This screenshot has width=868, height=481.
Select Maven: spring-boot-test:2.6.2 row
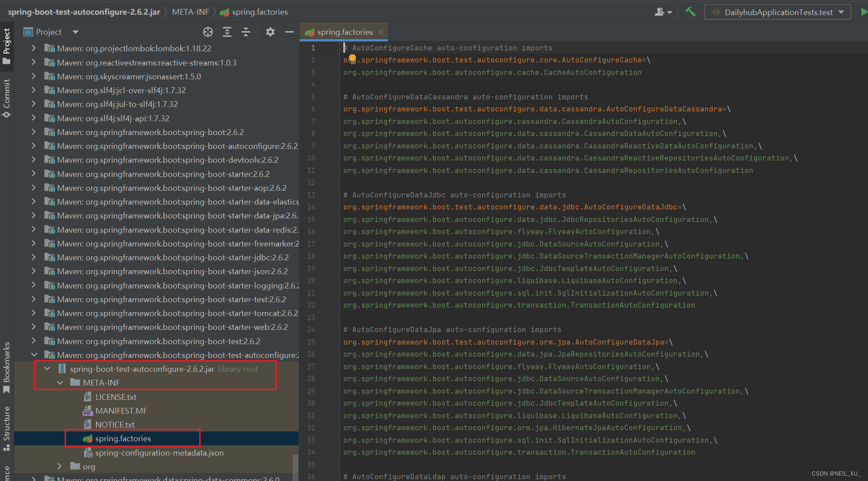coord(156,341)
